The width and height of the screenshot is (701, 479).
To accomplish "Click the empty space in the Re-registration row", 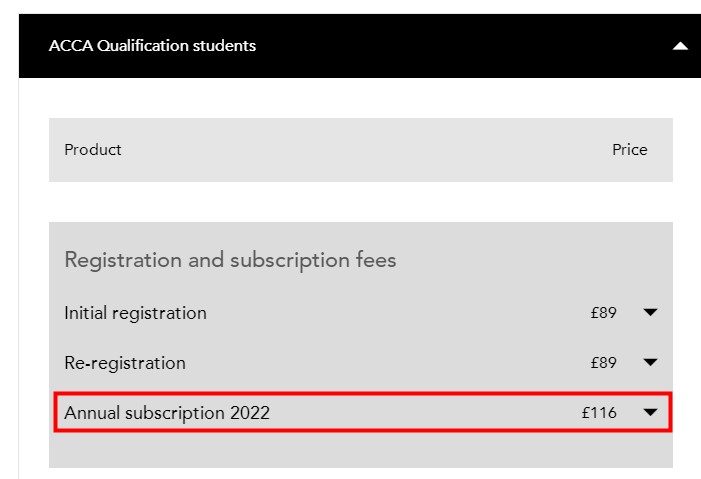I will pos(400,362).
